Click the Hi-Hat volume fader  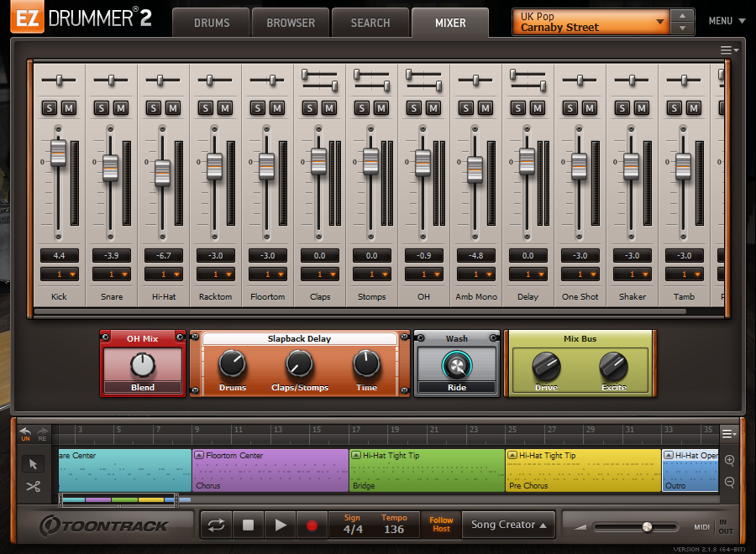click(x=162, y=172)
